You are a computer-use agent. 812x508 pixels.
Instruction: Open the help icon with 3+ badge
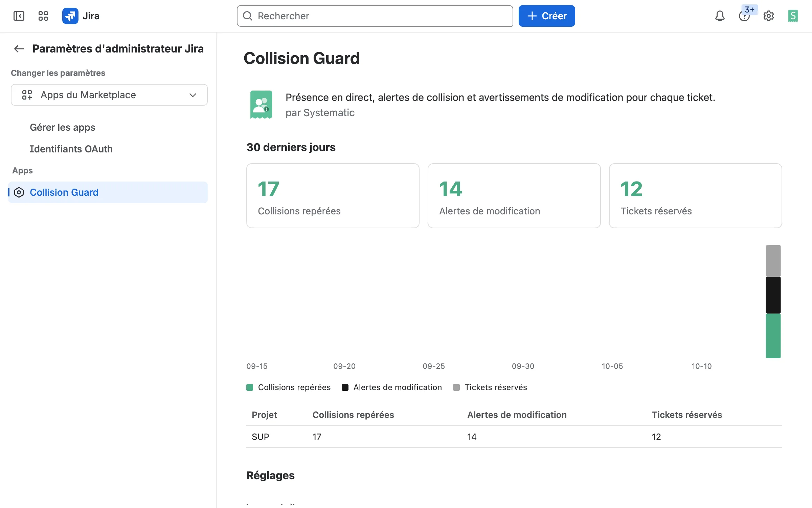click(744, 16)
